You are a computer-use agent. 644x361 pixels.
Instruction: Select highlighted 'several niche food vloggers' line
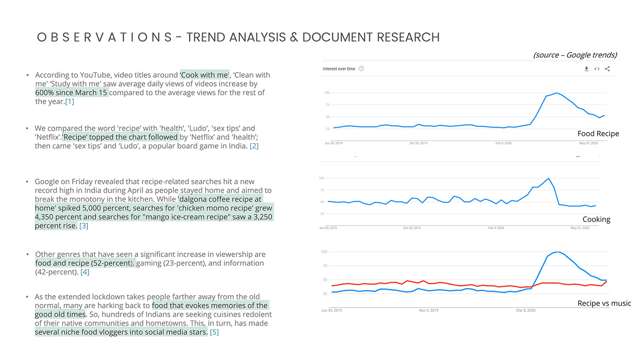click(x=121, y=332)
